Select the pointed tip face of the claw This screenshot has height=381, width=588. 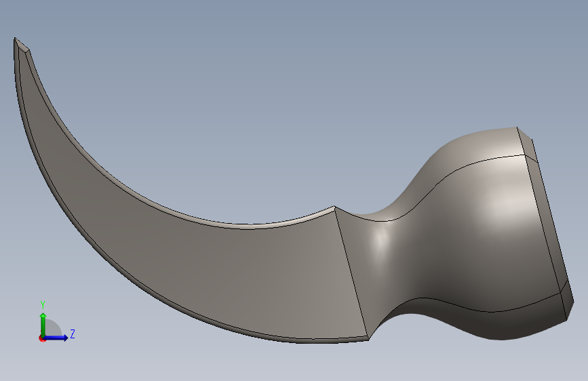[x=22, y=45]
